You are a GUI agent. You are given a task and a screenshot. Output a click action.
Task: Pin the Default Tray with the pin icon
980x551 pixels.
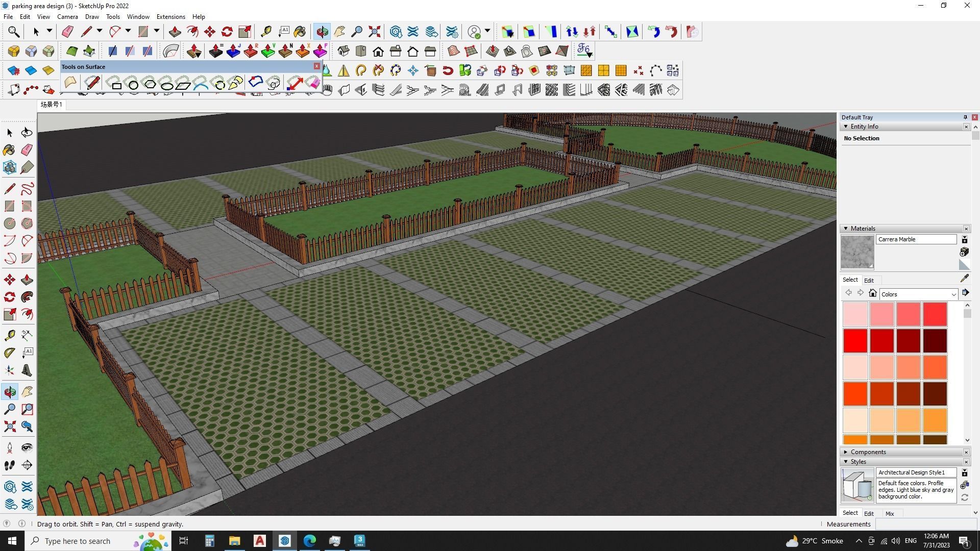point(965,117)
